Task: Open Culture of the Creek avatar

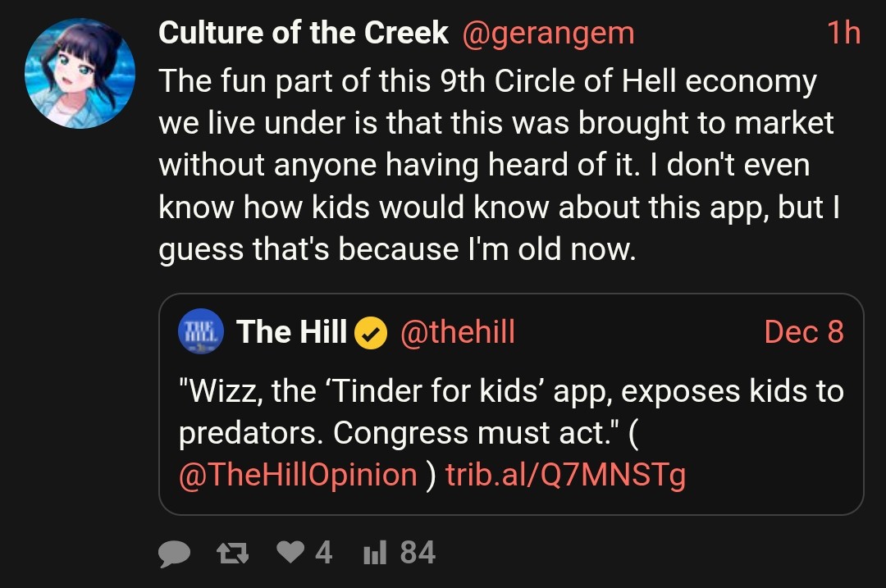Action: click(80, 74)
